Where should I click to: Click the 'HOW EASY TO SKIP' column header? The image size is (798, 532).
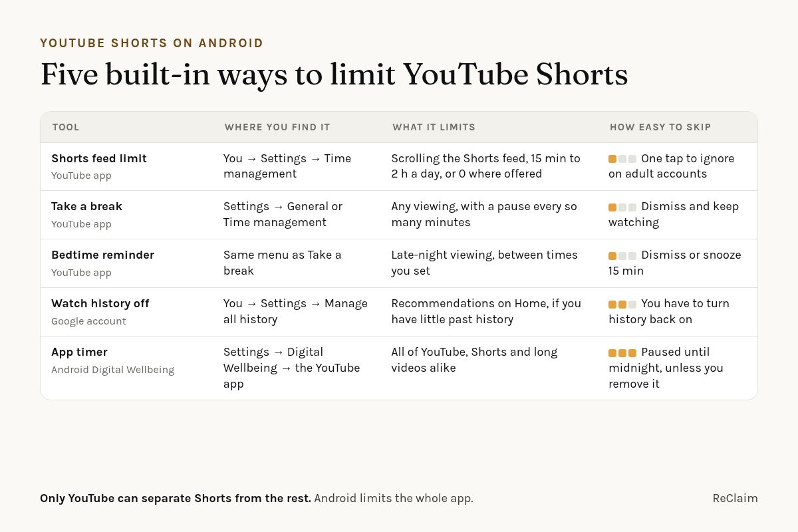(660, 127)
